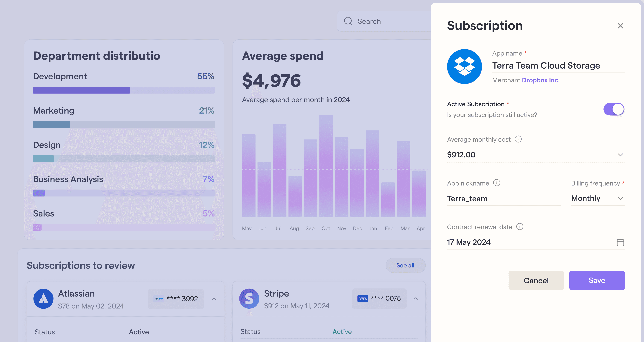Open the Billing frequency Monthly dropdown

pyautogui.click(x=598, y=198)
